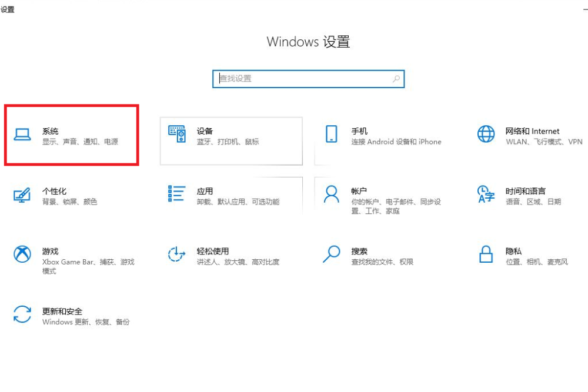Click the description 卸载、默认应用、可选功能
The width and height of the screenshot is (588, 392).
click(x=238, y=202)
